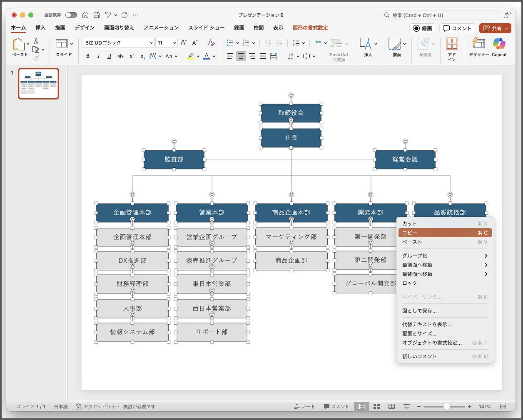Image resolution: width=523 pixels, height=420 pixels.
Task: Open the 図形の書式設定 ribbon tab
Action: (310, 28)
